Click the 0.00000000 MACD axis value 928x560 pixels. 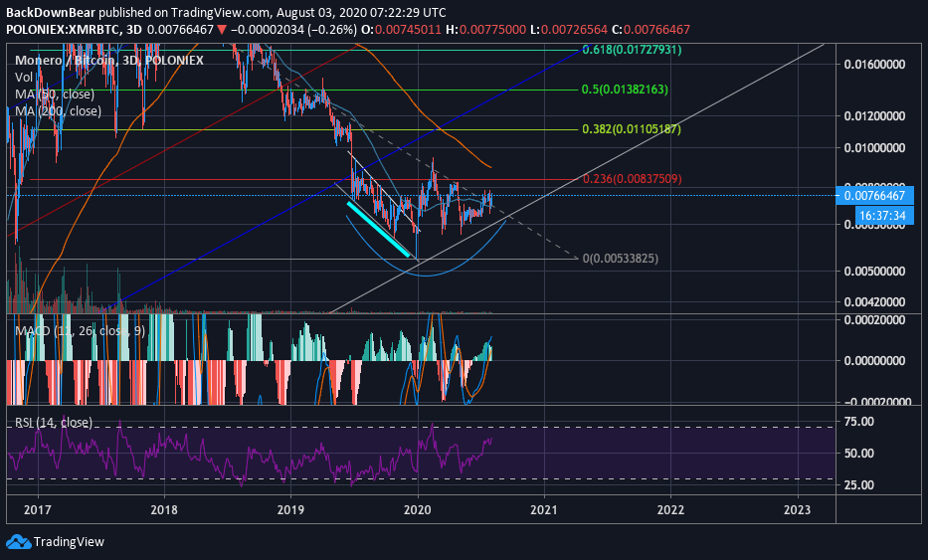tap(874, 360)
